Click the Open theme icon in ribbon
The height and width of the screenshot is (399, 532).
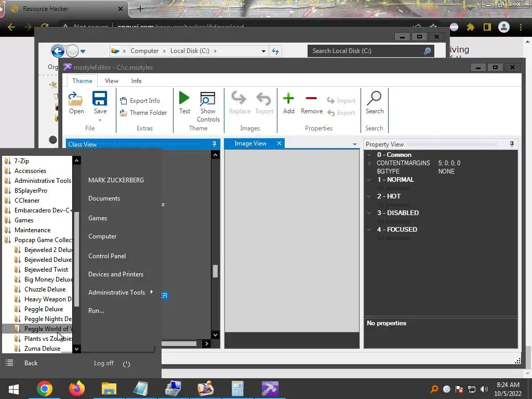(x=76, y=99)
